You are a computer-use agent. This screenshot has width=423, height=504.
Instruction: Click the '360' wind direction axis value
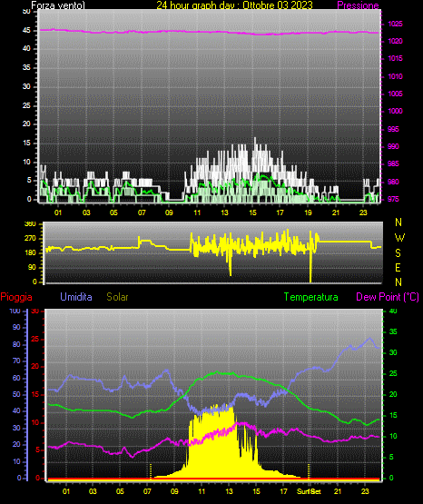pos(30,224)
